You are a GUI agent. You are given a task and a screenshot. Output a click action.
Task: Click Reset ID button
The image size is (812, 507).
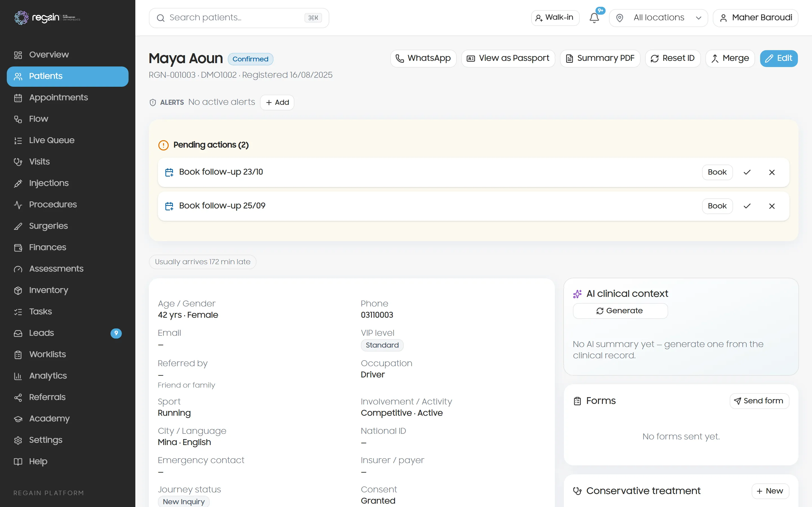click(673, 58)
